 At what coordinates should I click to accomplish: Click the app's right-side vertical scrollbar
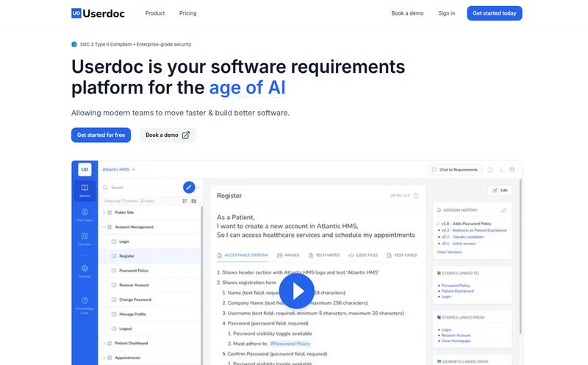point(520,256)
